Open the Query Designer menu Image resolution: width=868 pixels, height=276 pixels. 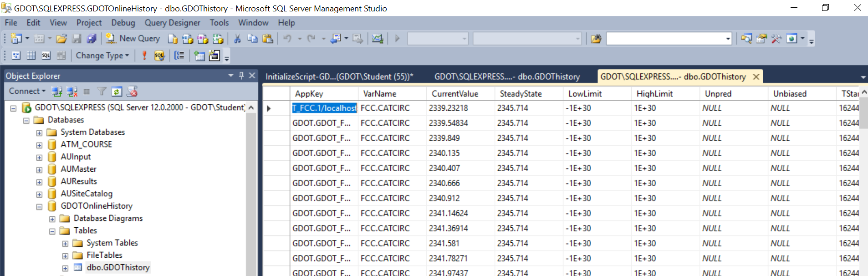pyautogui.click(x=172, y=23)
